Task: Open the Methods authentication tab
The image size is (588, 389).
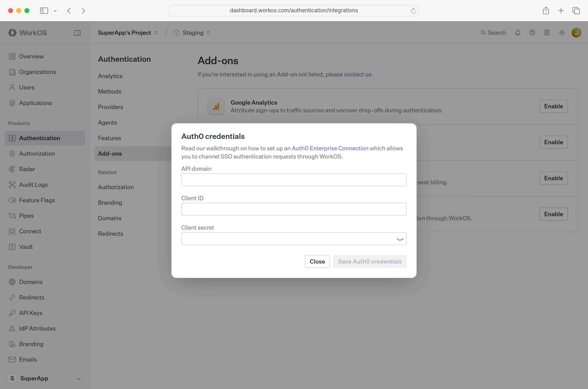Action: click(110, 92)
